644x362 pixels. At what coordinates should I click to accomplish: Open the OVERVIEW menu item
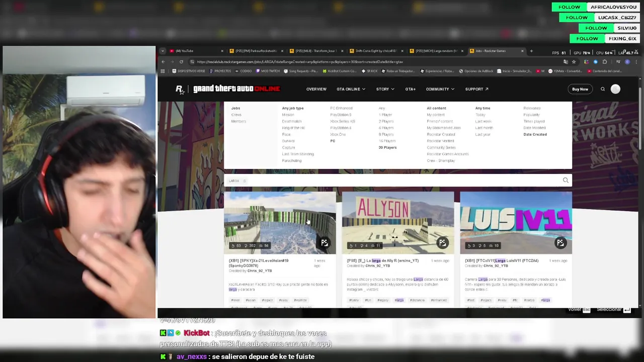(316, 89)
